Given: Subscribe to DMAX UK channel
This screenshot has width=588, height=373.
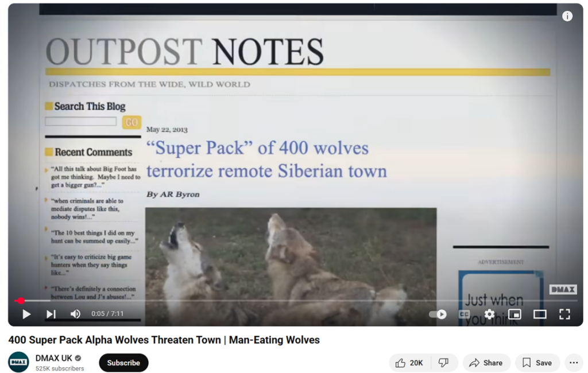Looking at the screenshot, I should 123,363.
